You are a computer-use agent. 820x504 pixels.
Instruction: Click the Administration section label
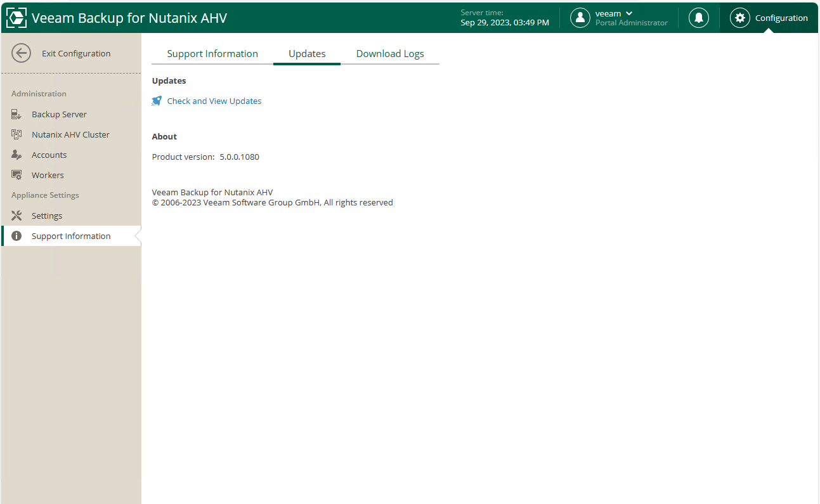[x=39, y=94]
